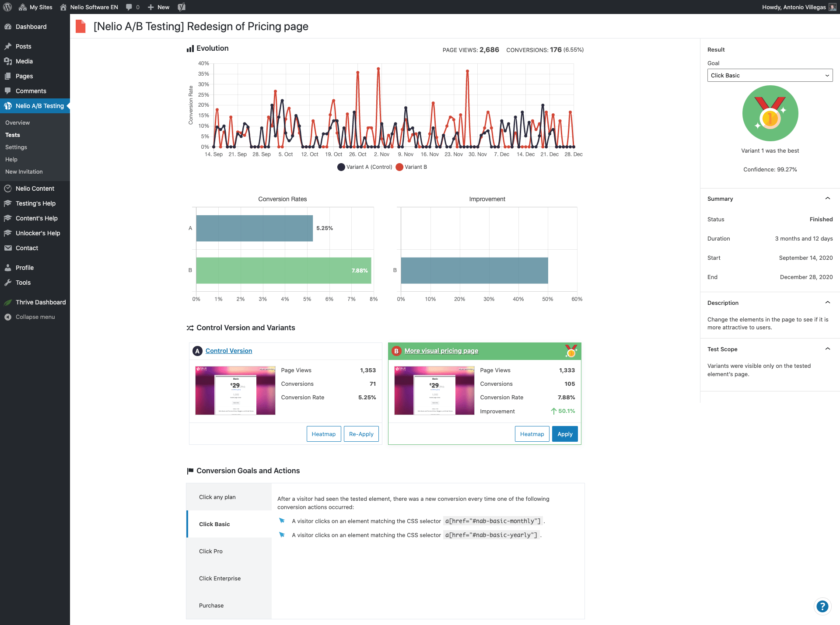Click the comments bubble icon in admin bar
The width and height of the screenshot is (840, 625).
coord(129,7)
